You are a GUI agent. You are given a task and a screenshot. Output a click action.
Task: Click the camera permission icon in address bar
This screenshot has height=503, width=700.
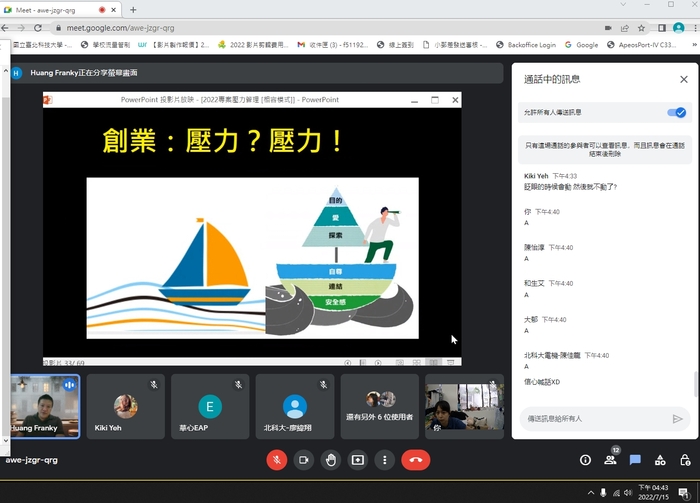(608, 28)
